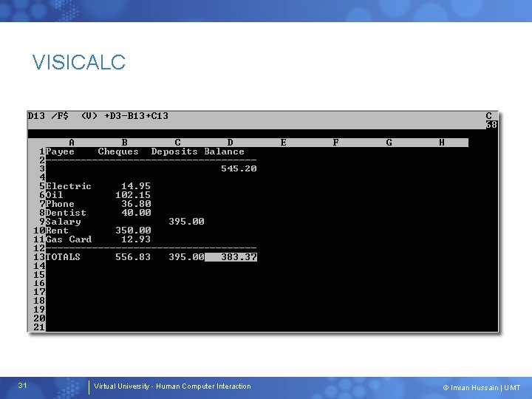Click row 3 number header
Image resolution: width=532 pixels, height=399 pixels.
(x=42, y=168)
